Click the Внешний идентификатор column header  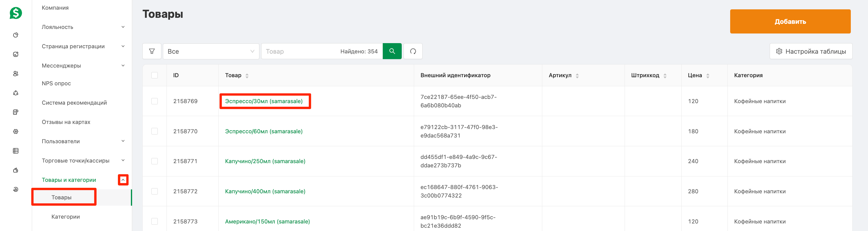pos(455,75)
